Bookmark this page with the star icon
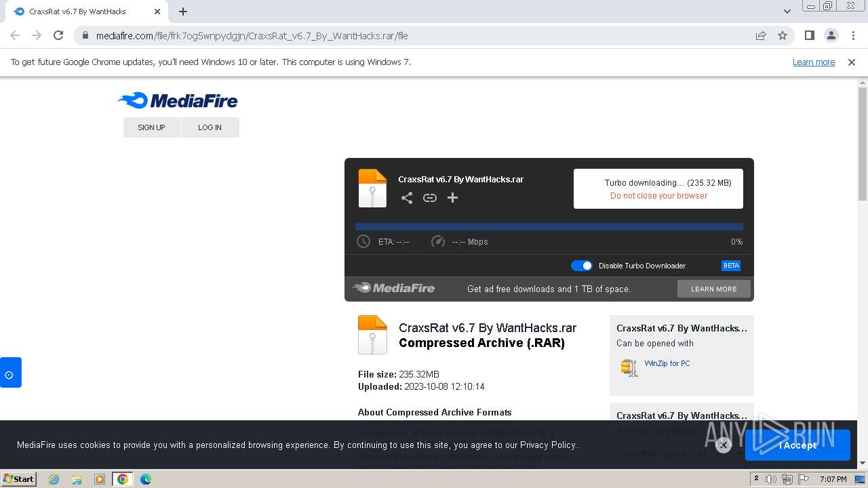 [783, 35]
